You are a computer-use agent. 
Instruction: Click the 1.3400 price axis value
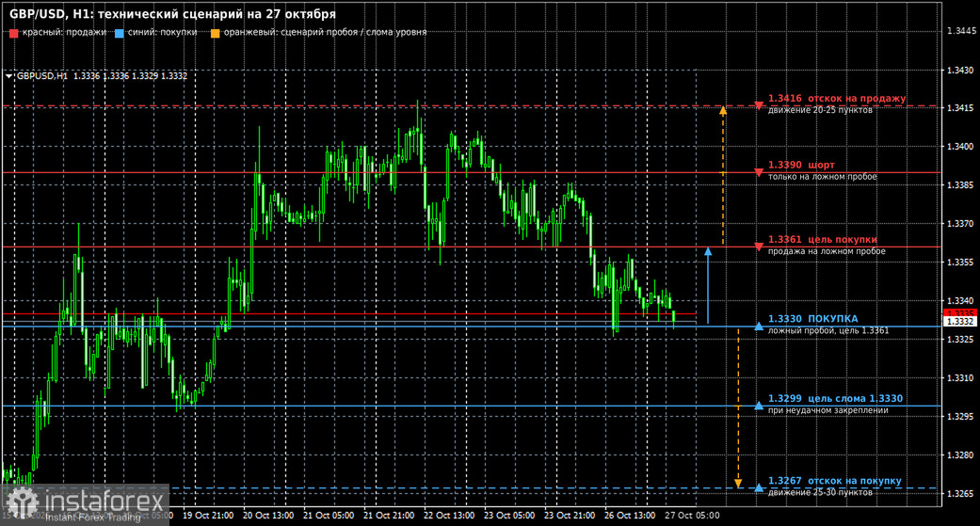tap(961, 146)
